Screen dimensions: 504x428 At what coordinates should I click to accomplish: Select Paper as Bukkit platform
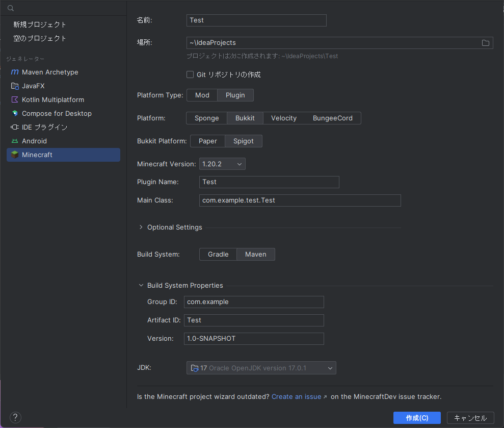207,141
